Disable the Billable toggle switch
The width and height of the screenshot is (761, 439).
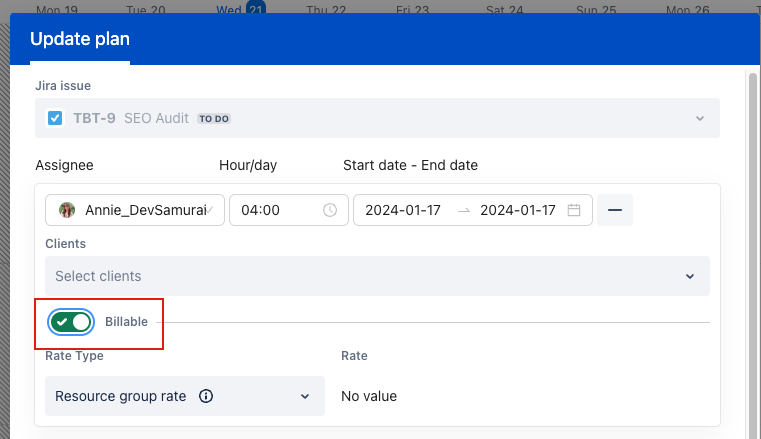click(x=71, y=322)
